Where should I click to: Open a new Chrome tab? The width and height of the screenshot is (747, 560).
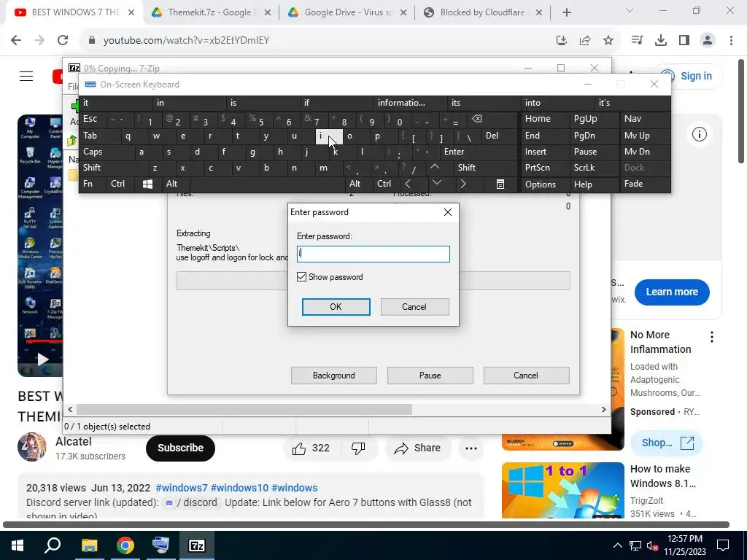tap(566, 12)
